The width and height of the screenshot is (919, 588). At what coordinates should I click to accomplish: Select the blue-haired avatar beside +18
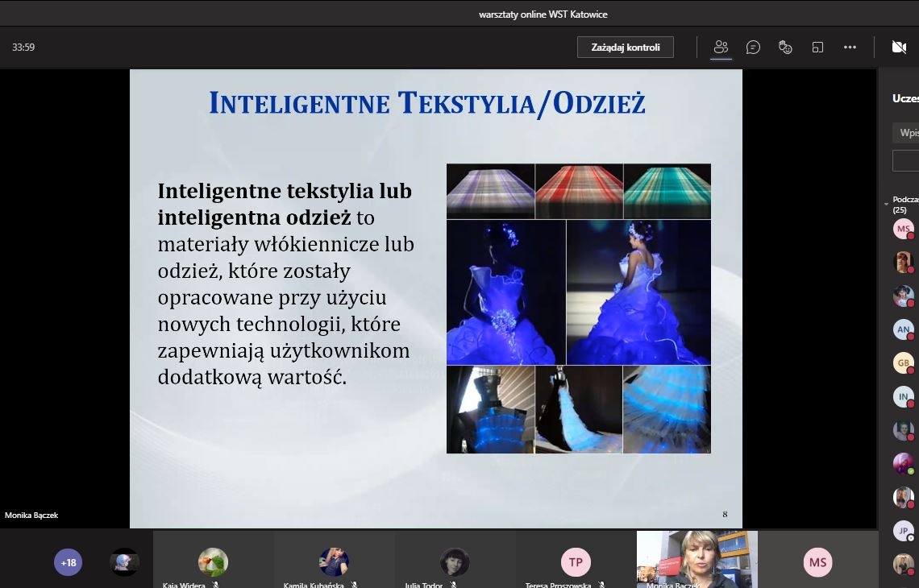pos(124,562)
